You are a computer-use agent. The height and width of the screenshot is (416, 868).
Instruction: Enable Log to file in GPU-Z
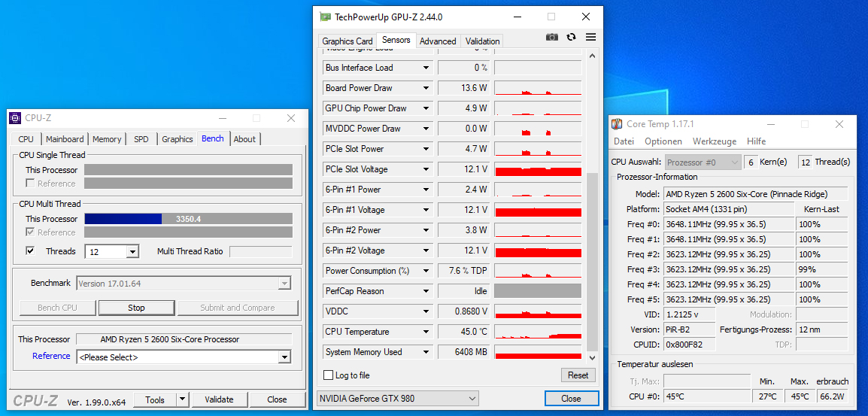point(328,375)
